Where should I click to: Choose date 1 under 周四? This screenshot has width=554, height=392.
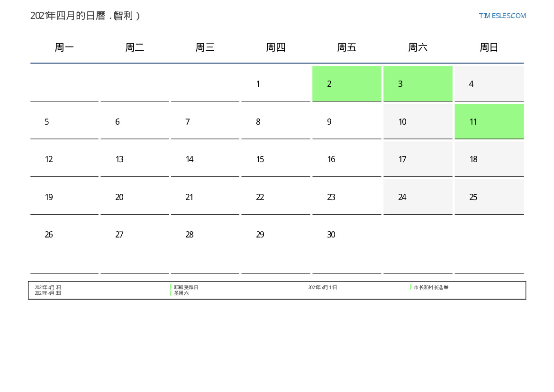click(x=258, y=84)
